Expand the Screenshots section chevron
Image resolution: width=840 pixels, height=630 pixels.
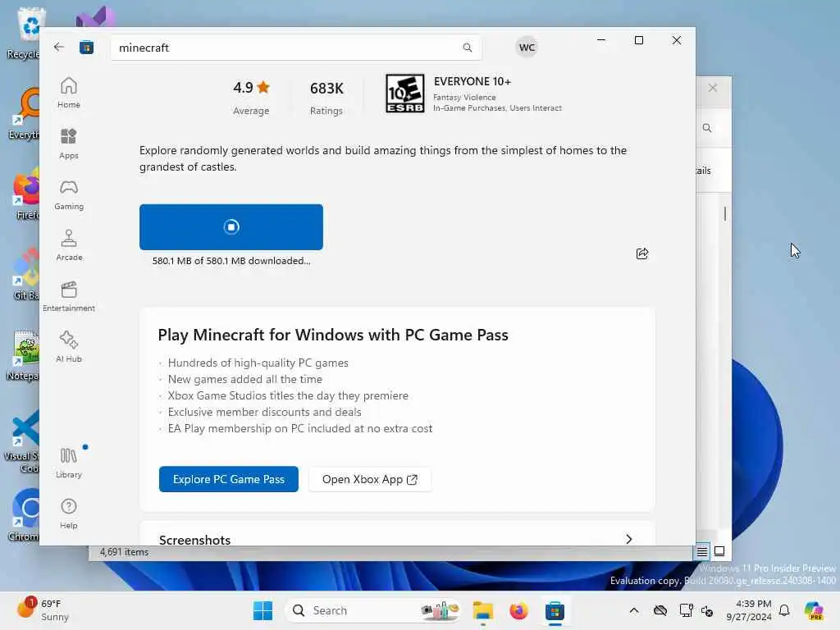click(629, 539)
